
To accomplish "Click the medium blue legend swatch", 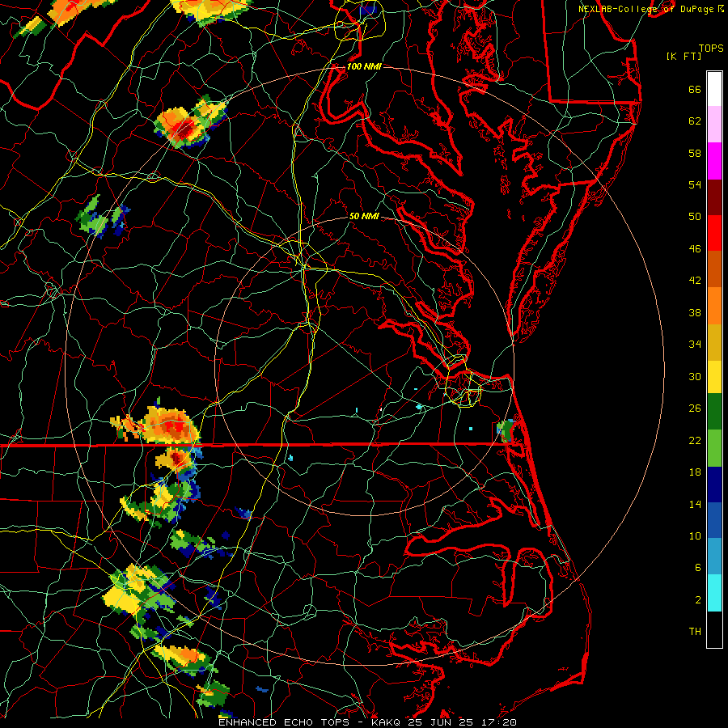I will (714, 520).
